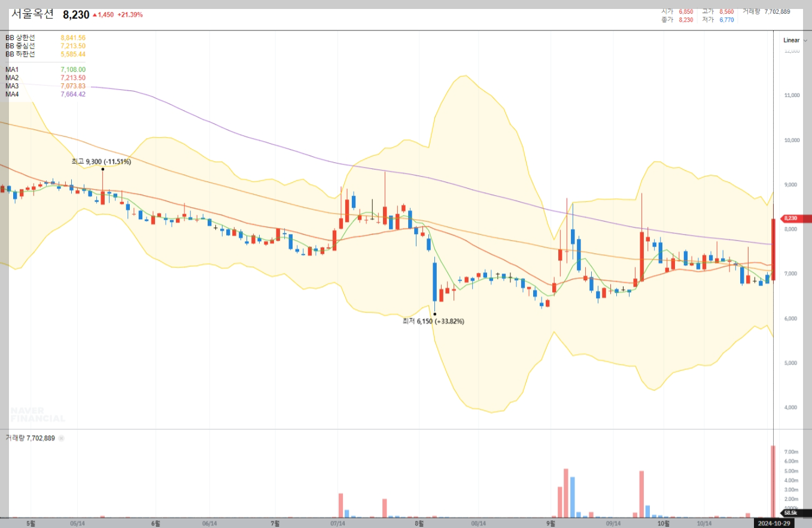Click the 8,841.56 BB upper value

tap(73, 38)
